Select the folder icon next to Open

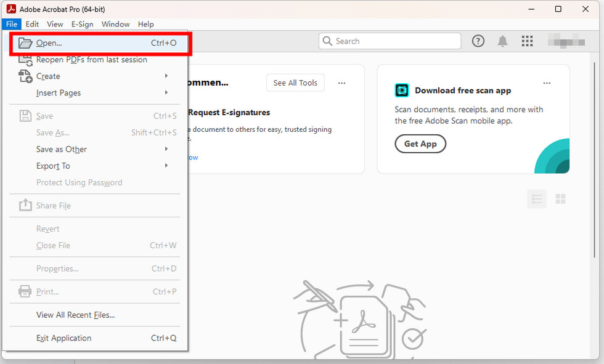pos(26,42)
